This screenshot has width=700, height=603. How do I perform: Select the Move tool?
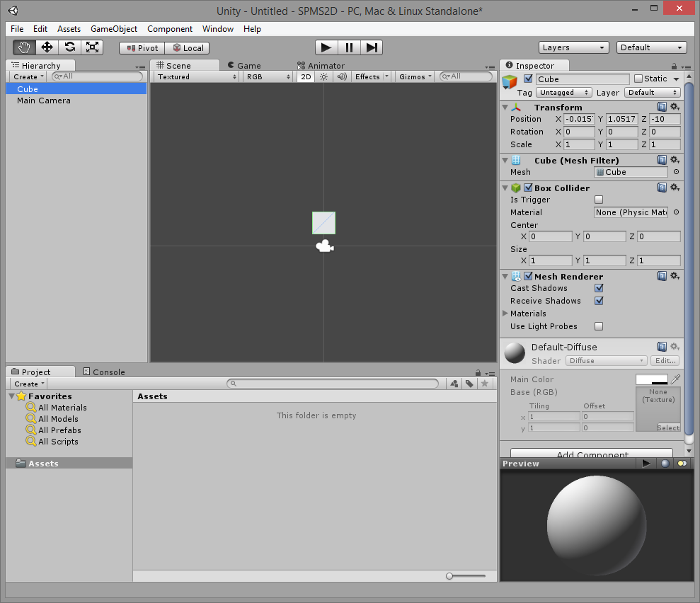pos(47,47)
